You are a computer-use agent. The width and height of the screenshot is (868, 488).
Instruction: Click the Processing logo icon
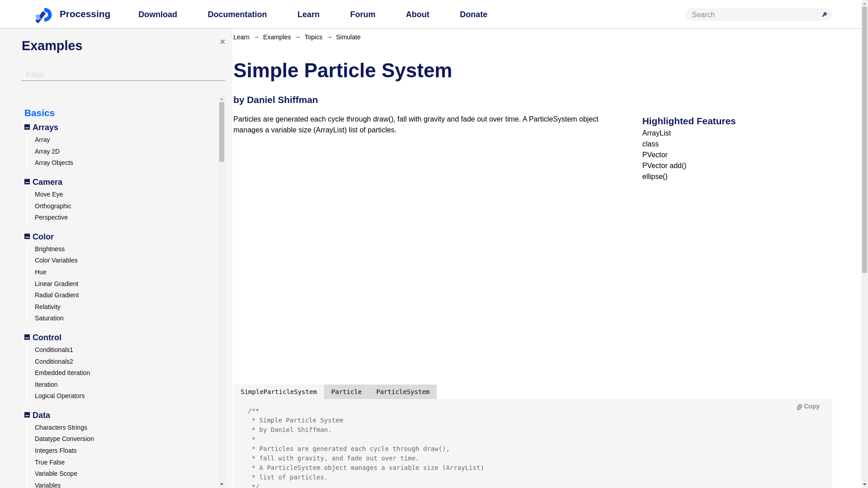[x=43, y=15]
